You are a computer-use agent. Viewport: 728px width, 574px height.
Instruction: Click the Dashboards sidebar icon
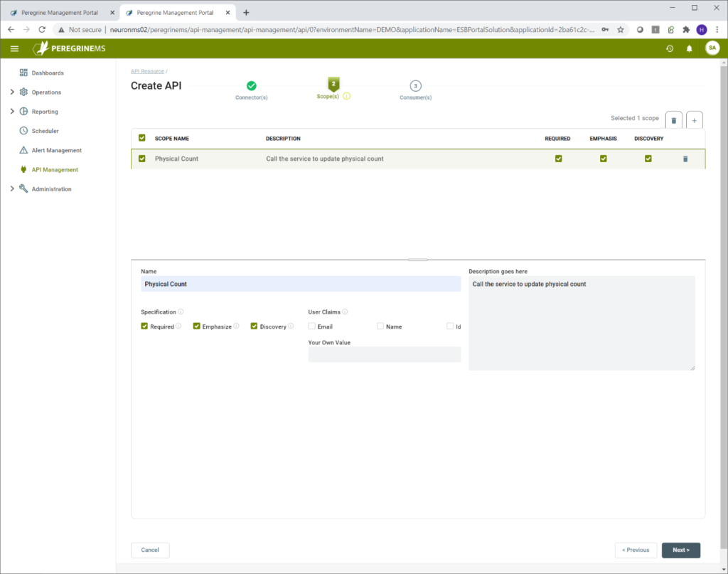pyautogui.click(x=23, y=73)
